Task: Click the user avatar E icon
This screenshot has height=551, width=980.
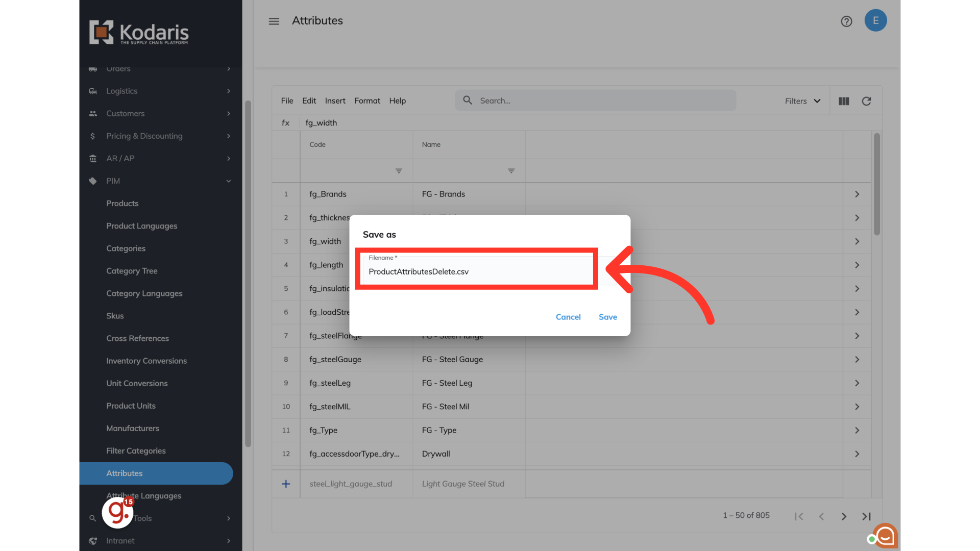Action: pos(875,20)
